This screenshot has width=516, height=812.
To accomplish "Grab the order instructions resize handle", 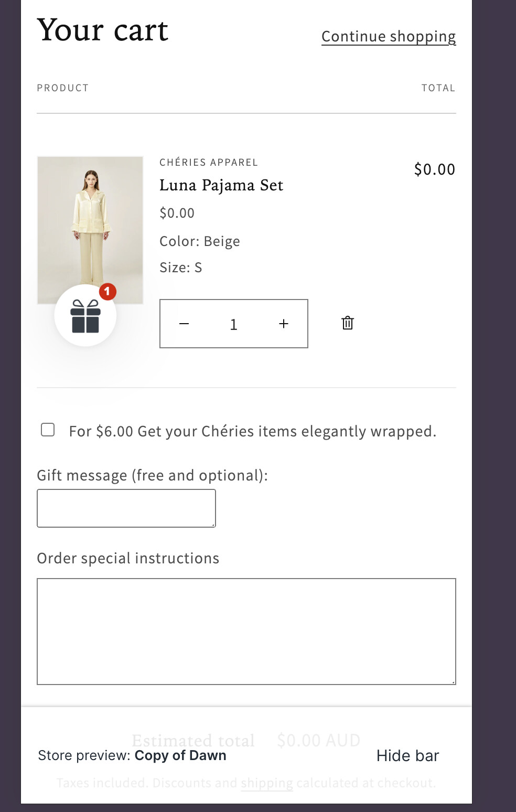I will pos(453,681).
